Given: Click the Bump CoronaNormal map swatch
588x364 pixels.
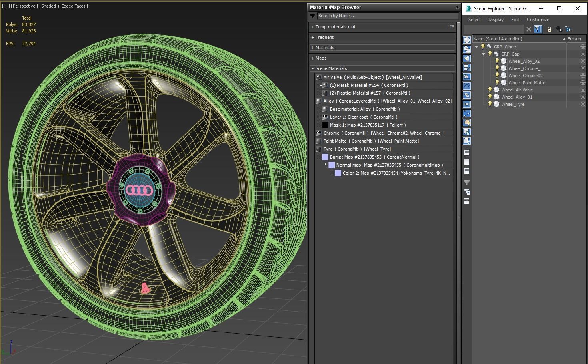Looking at the screenshot, I should point(325,157).
